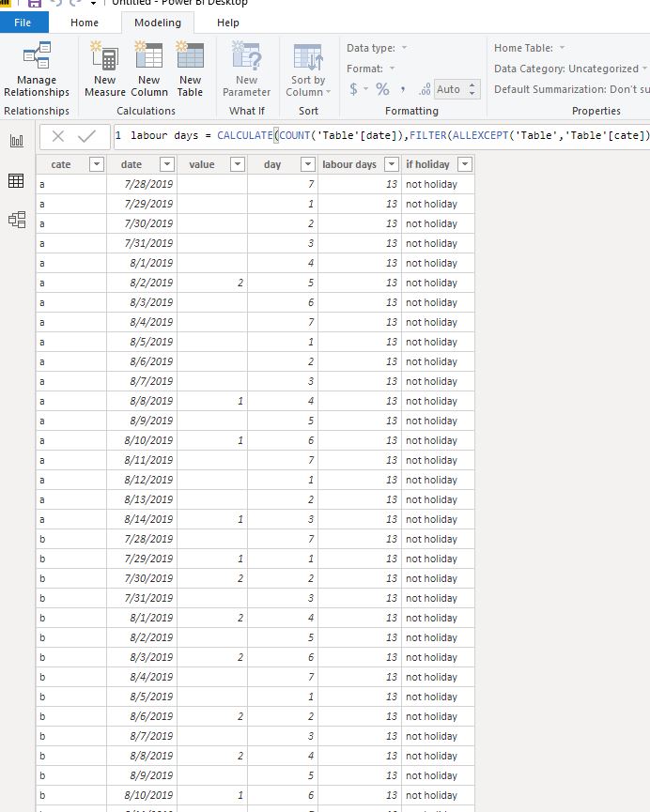
Task: Click the Default Summarization property
Action: pyautogui.click(x=572, y=89)
